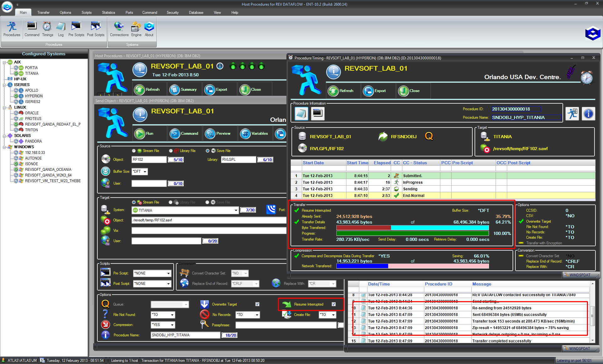The image size is (603, 364).
Task: Click the Byte Transferred progress bar
Action: click(412, 228)
